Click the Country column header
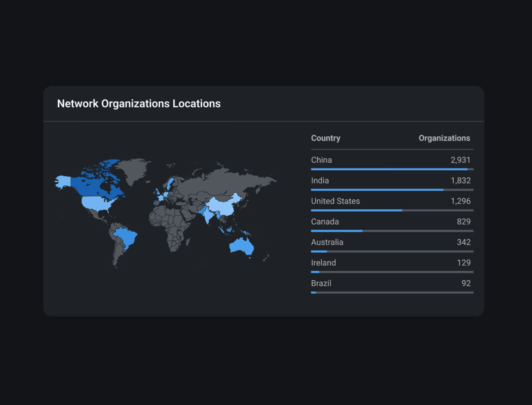Viewport: 532px width, 405px height. 325,138
